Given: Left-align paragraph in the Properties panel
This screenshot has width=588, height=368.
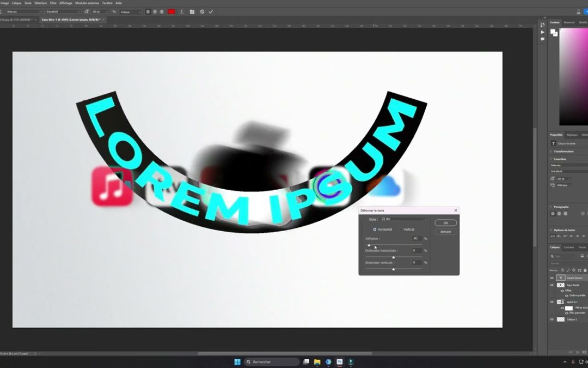Looking at the screenshot, I should pyautogui.click(x=553, y=214).
